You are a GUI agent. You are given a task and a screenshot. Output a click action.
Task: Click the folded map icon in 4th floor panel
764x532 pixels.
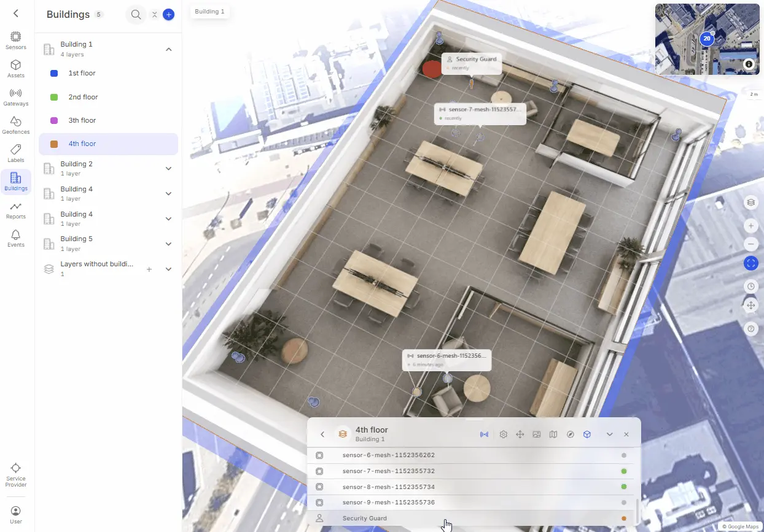(x=553, y=434)
